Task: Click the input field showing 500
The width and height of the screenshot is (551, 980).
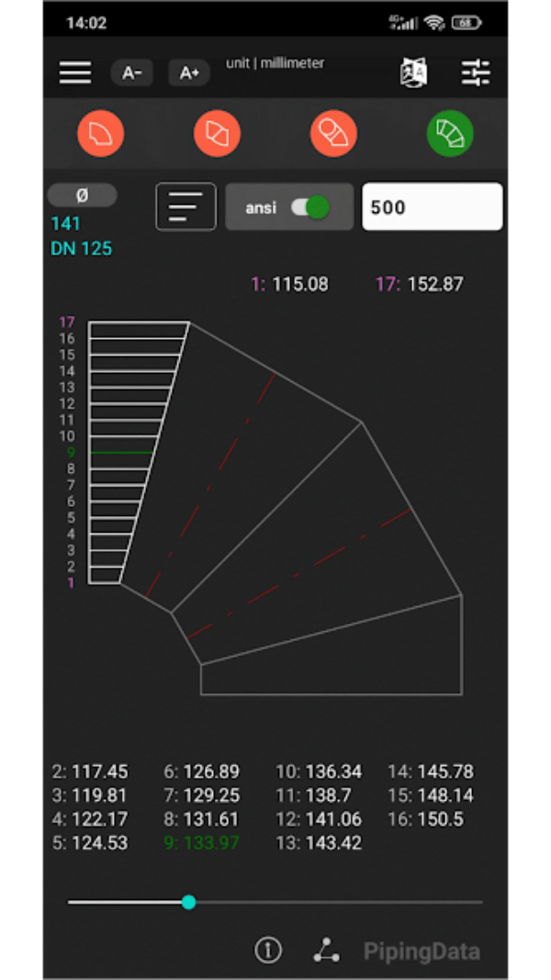Action: pyautogui.click(x=432, y=207)
